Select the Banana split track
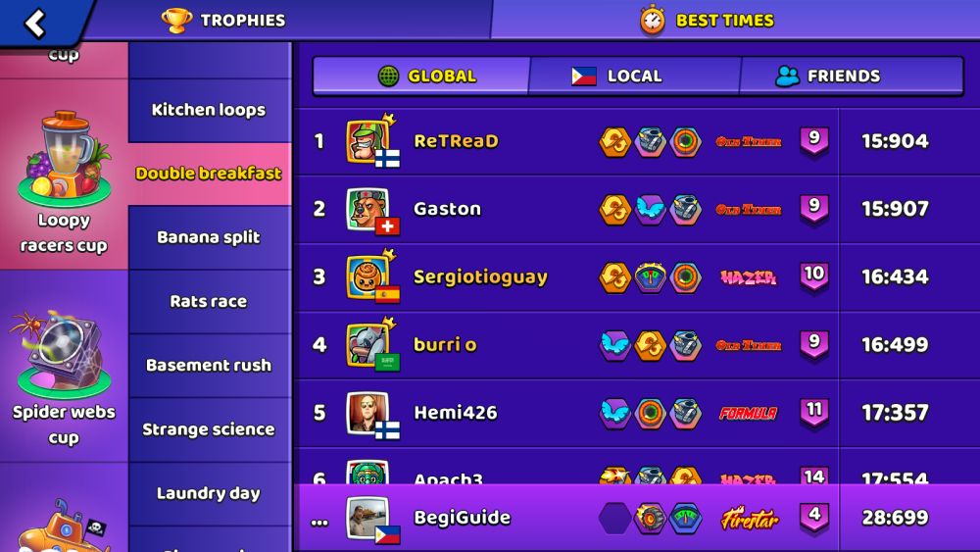The width and height of the screenshot is (980, 552). pos(210,237)
